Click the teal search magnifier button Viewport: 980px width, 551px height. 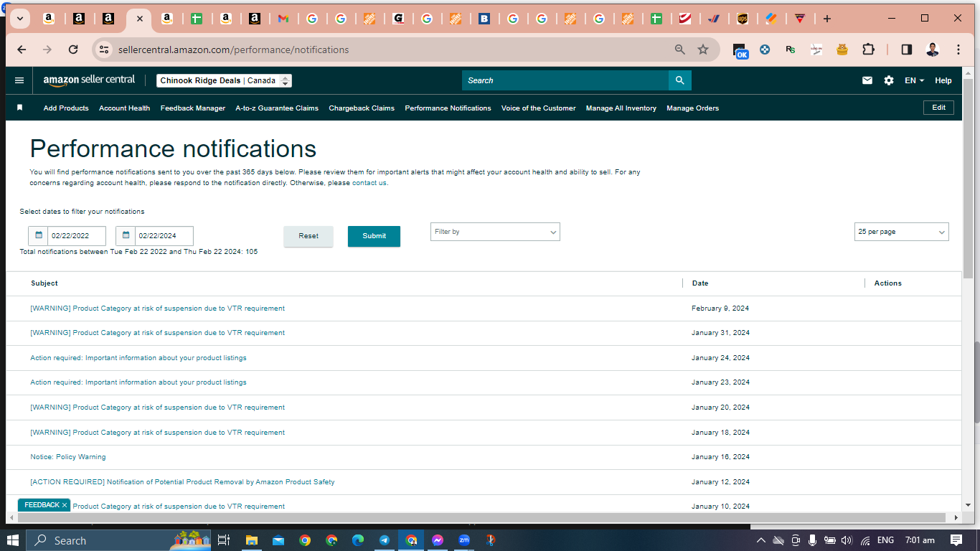(x=680, y=80)
